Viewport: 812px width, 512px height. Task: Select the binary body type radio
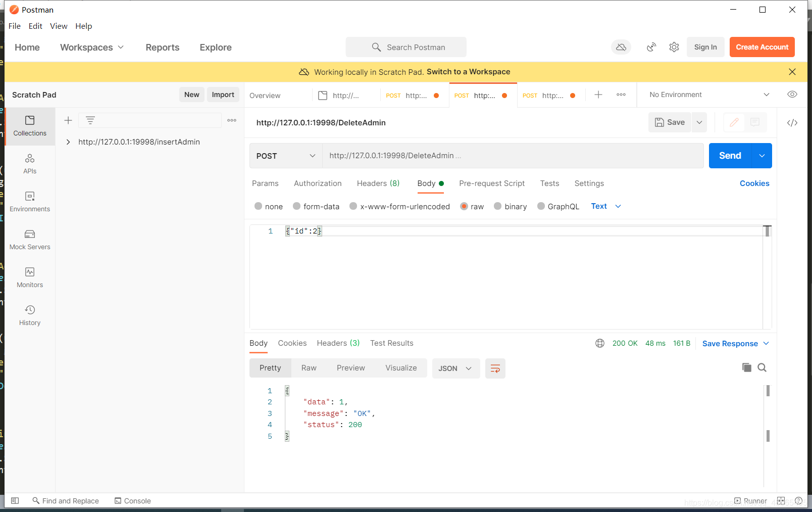(x=498, y=206)
